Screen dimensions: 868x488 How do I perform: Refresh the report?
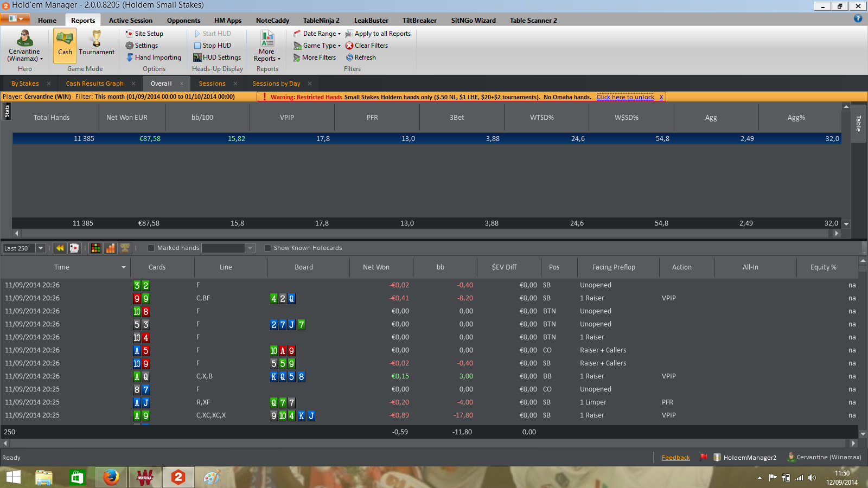(x=361, y=57)
